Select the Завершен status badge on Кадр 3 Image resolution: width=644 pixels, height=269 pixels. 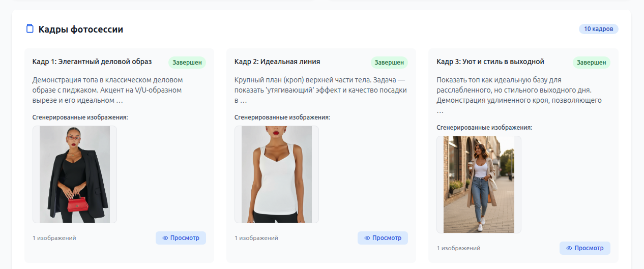591,63
